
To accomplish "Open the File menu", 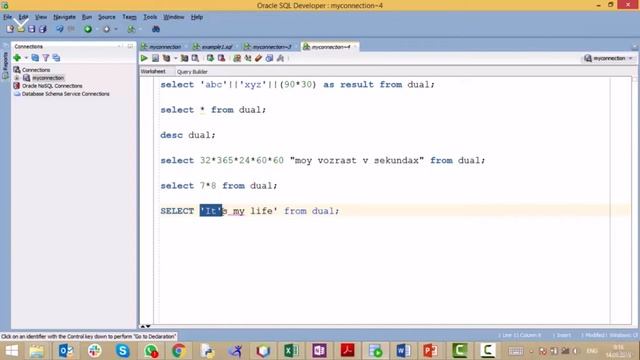I will 7,17.
